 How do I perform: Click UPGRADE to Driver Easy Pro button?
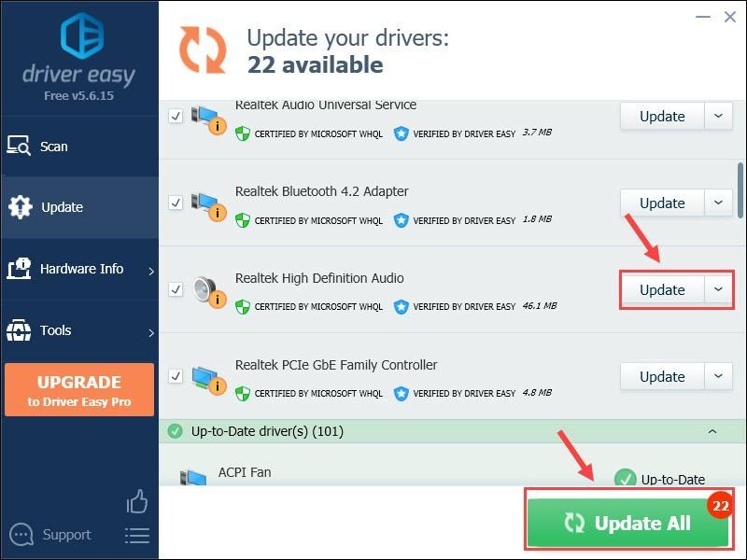(x=79, y=390)
